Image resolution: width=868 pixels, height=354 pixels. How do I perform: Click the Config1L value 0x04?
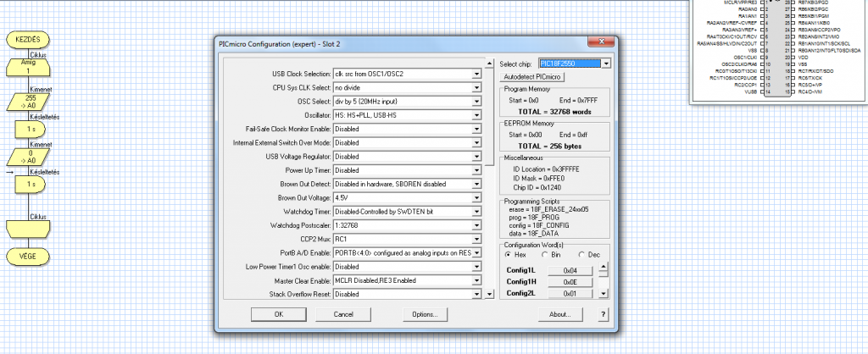coord(570,271)
